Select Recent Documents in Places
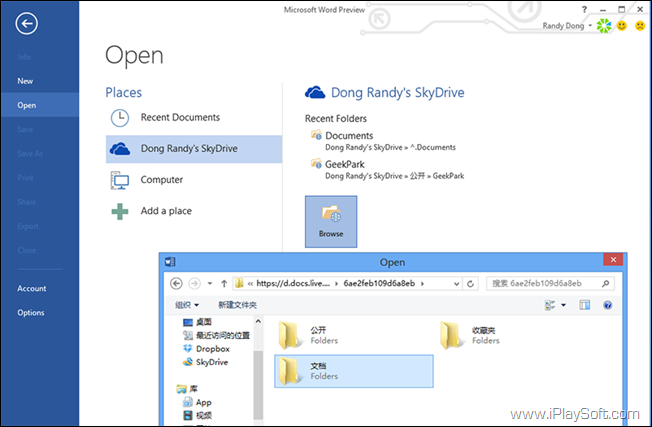This screenshot has width=652, height=427. (194, 118)
